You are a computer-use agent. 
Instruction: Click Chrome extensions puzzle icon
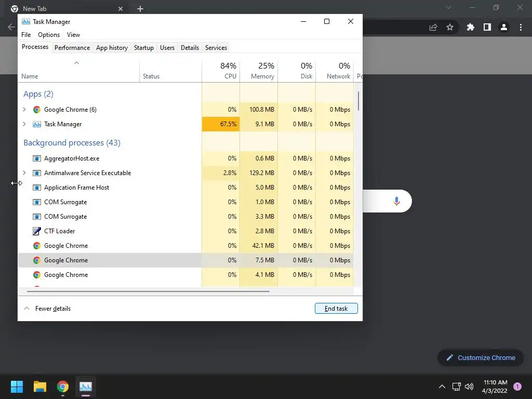(x=470, y=27)
